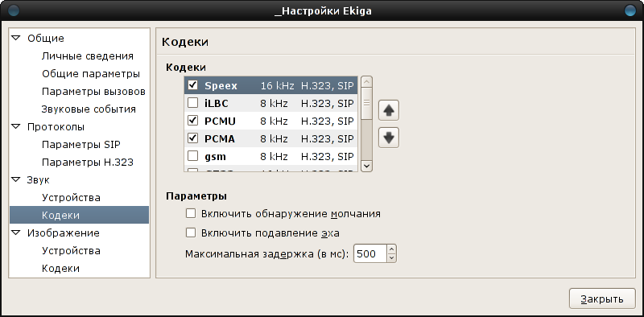Open Общие параметры settings page

click(91, 74)
